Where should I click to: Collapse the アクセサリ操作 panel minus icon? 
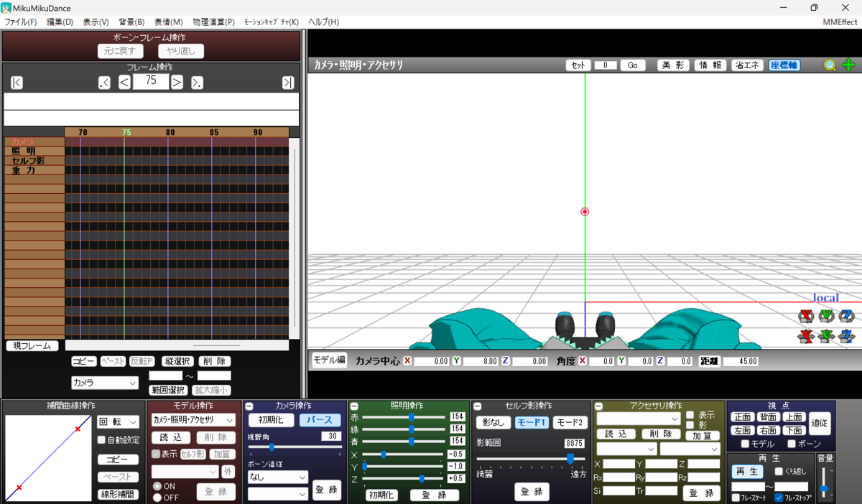point(598,406)
